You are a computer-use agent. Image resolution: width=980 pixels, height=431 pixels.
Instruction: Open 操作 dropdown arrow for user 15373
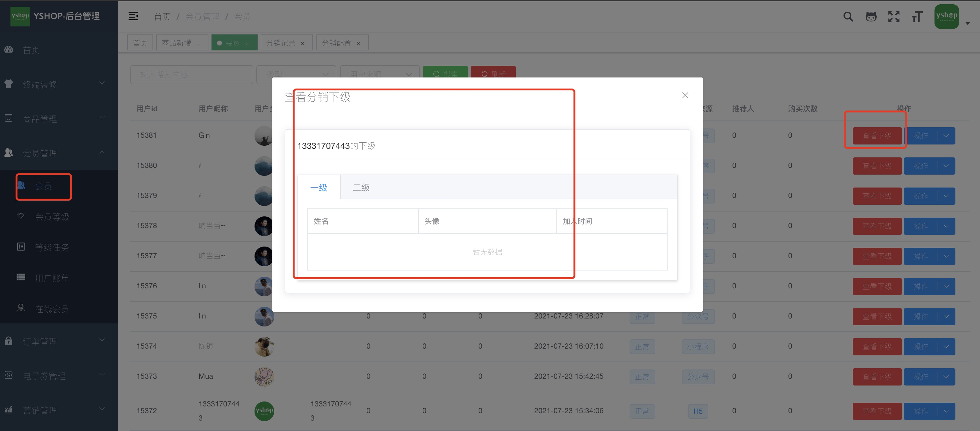pos(946,377)
